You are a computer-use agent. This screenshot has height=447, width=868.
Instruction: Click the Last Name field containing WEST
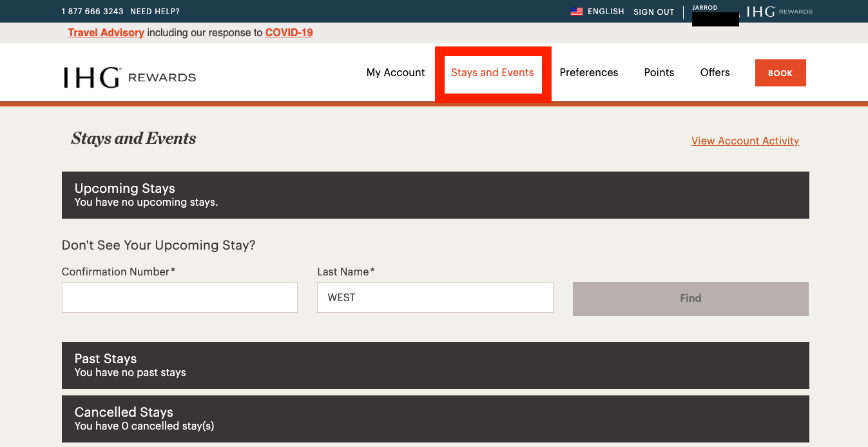[x=435, y=297]
